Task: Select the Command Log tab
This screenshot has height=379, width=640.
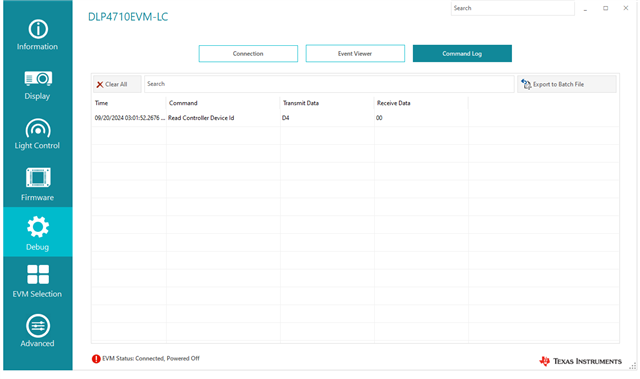Action: coord(462,53)
